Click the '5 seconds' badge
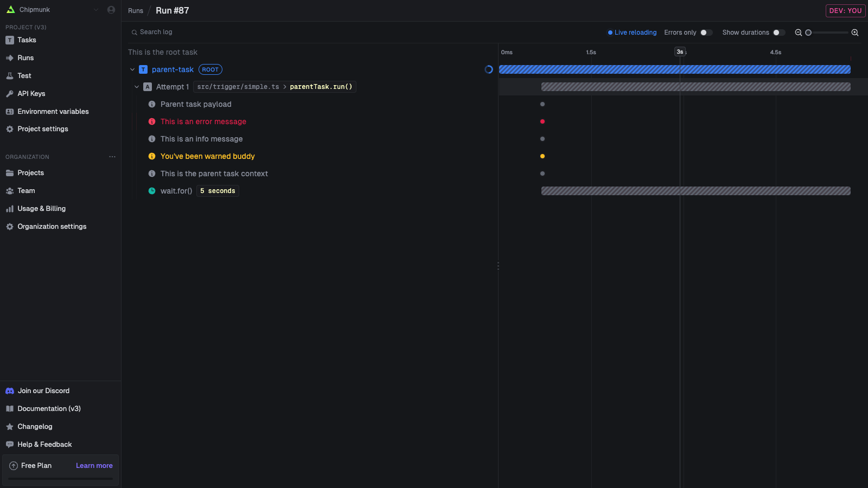Screen dimensions: 868x488 click(x=218, y=191)
